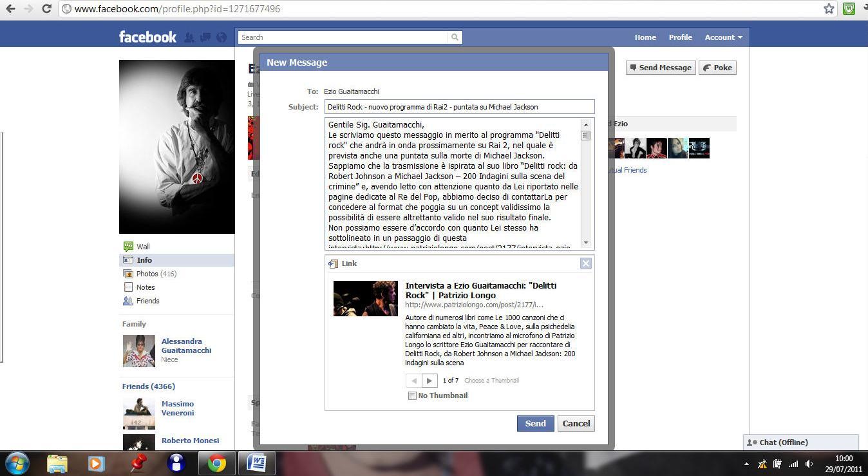
Task: Open Windows Explorer from the taskbar
Action: (57, 463)
